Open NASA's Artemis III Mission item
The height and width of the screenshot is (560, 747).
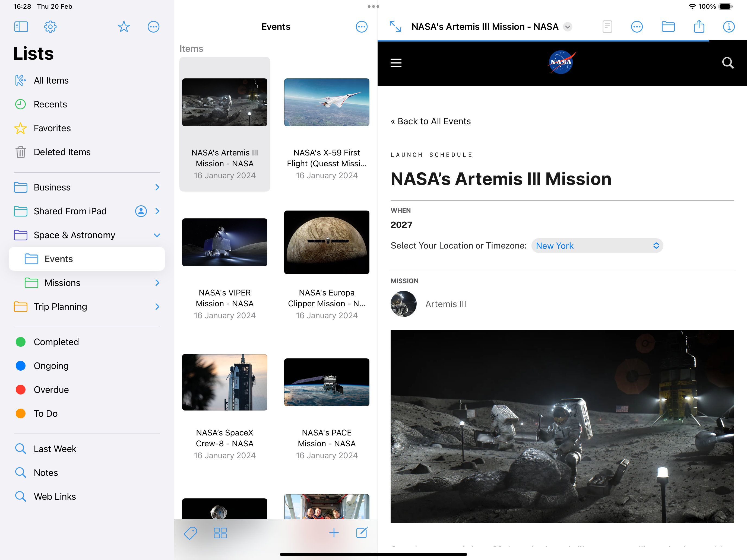click(x=224, y=124)
